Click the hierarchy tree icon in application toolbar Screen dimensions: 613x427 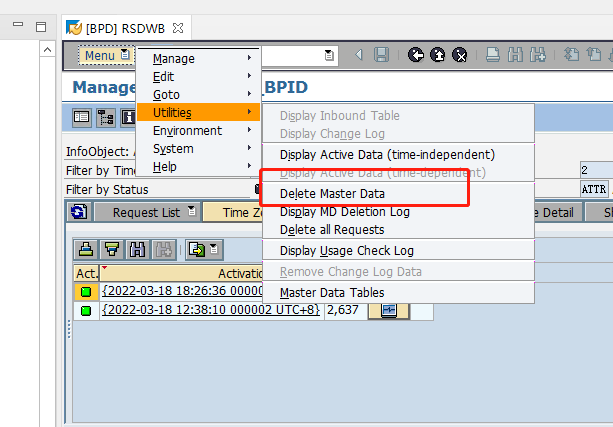point(106,117)
